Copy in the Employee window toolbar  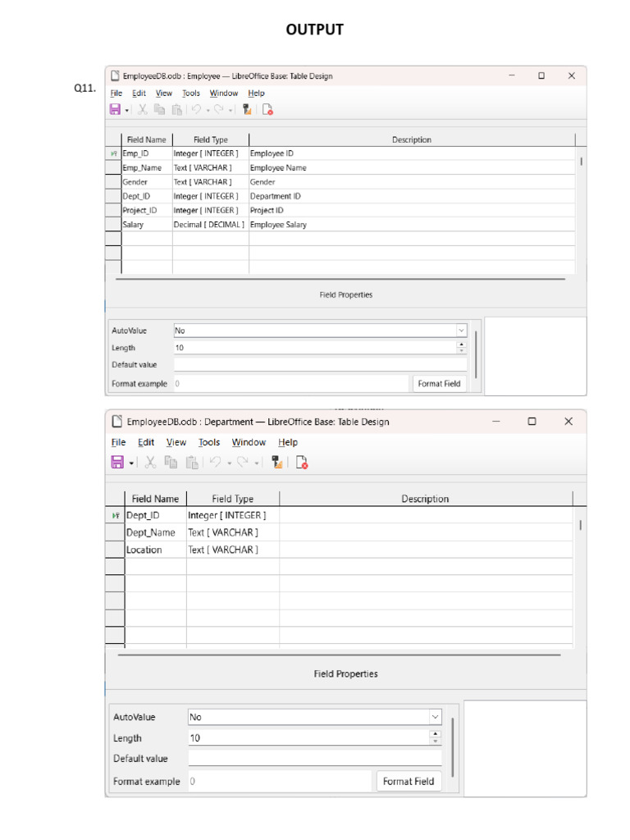click(x=159, y=109)
